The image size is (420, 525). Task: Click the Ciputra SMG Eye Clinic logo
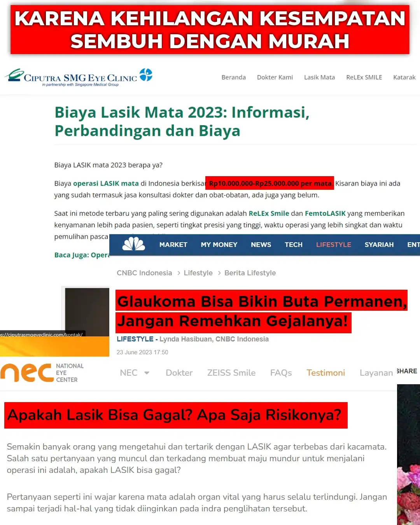(78, 77)
